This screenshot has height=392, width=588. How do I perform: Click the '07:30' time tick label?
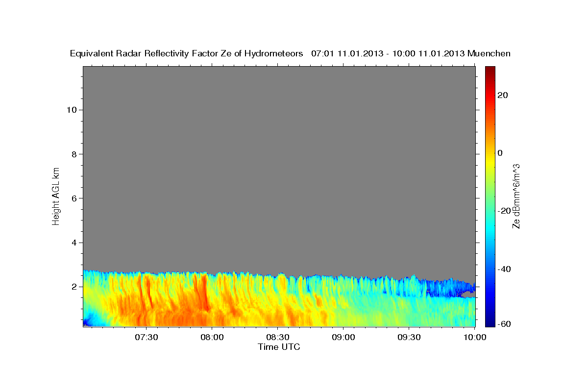tap(146, 338)
